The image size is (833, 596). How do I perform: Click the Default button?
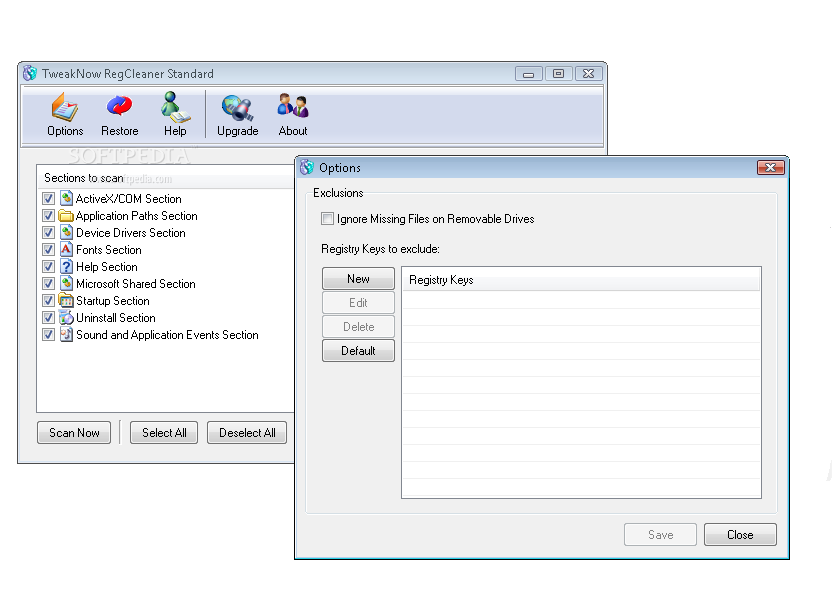pos(358,351)
